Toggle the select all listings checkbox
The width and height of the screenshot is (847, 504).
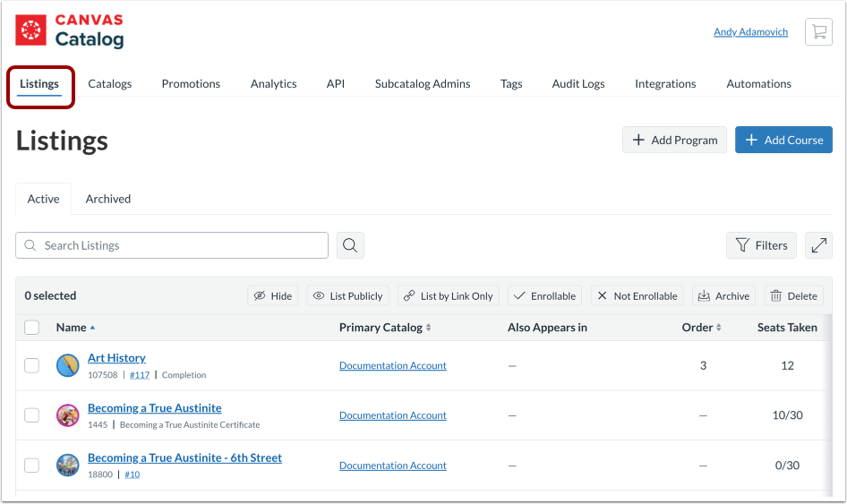tap(32, 328)
